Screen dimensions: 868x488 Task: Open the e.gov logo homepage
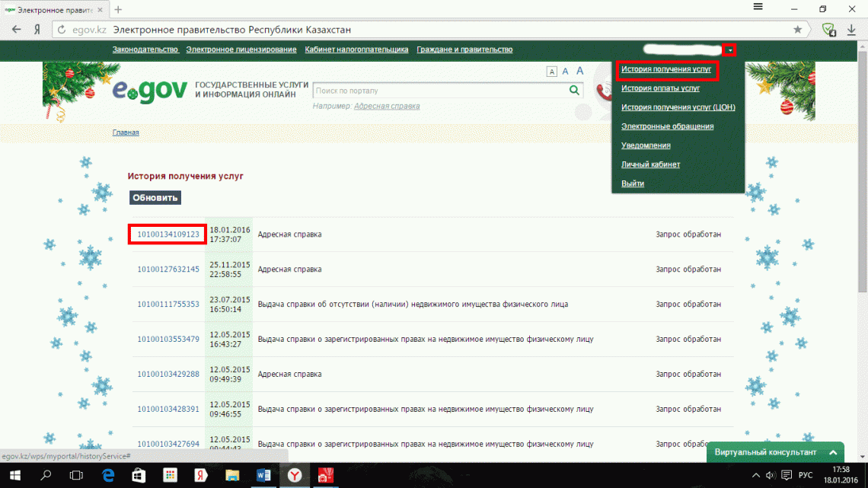coord(149,90)
